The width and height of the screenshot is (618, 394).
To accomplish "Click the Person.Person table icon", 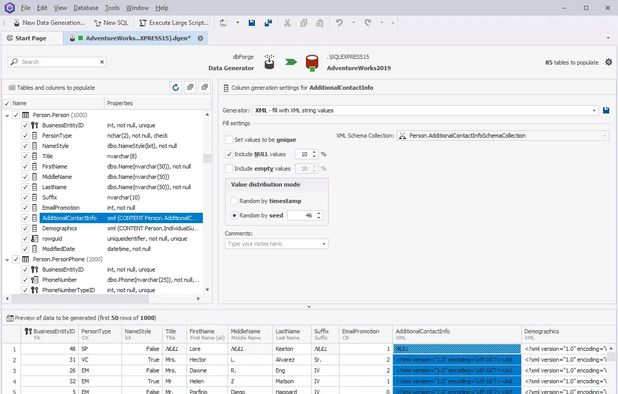I will pyautogui.click(x=26, y=115).
